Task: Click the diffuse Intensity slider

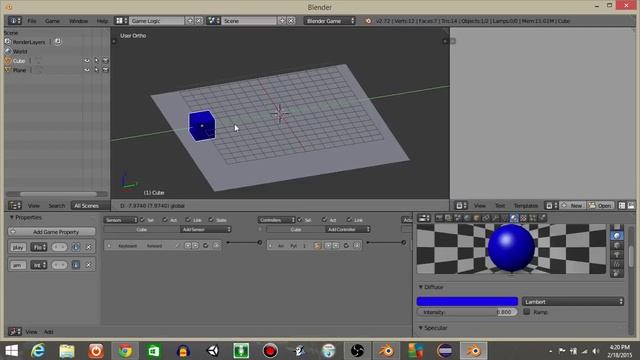Action: (x=467, y=312)
